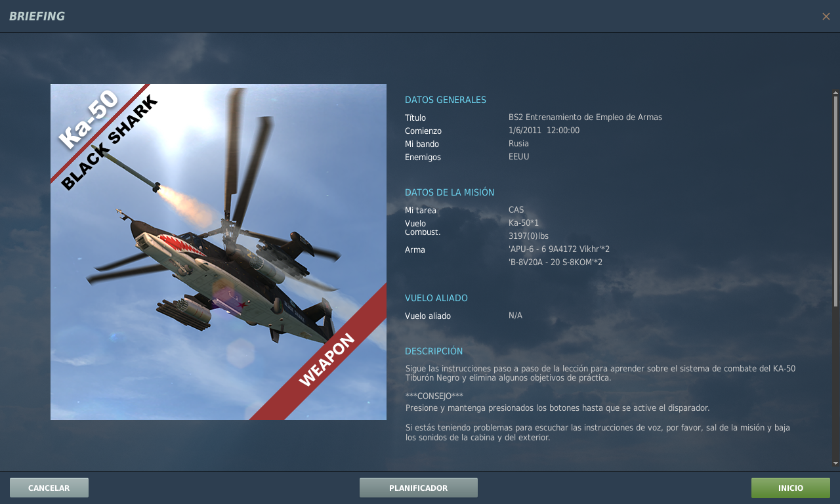Select the Enemigos entry EEUU
Viewport: 840px width, 504px height.
click(x=518, y=157)
